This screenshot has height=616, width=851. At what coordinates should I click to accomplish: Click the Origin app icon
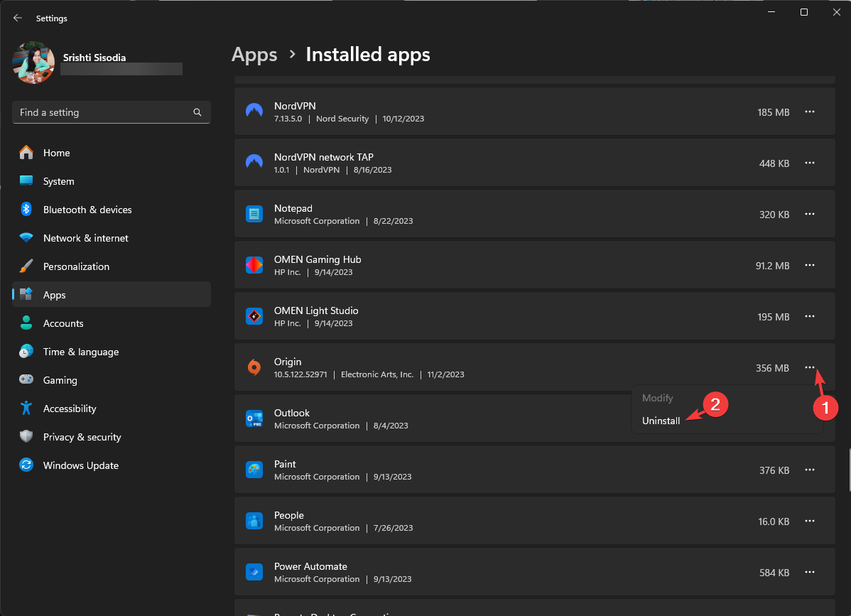coord(254,367)
